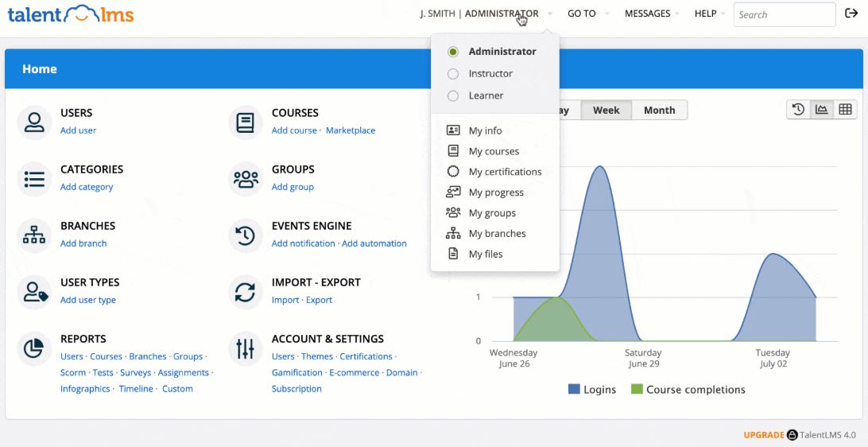Open the Groups people icon

(246, 179)
